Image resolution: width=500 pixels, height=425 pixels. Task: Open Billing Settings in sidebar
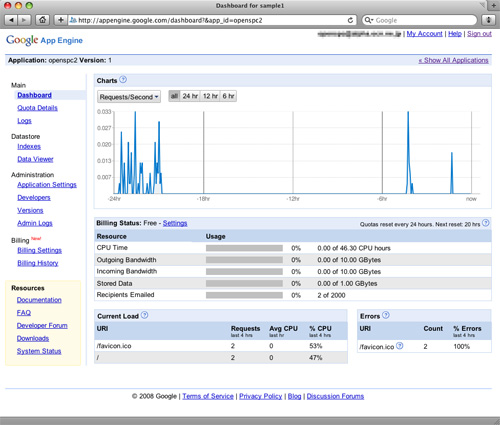[40, 250]
